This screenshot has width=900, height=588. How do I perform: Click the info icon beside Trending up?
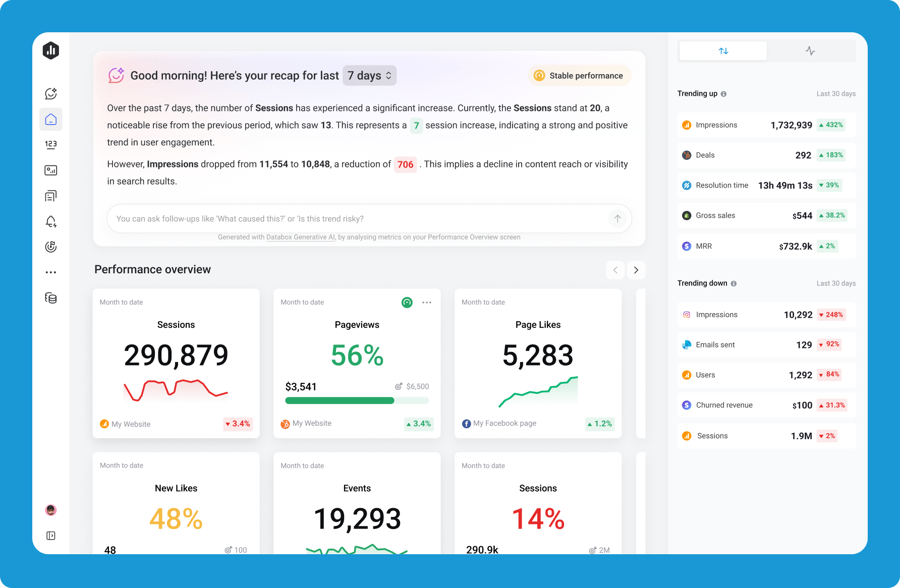tap(724, 93)
